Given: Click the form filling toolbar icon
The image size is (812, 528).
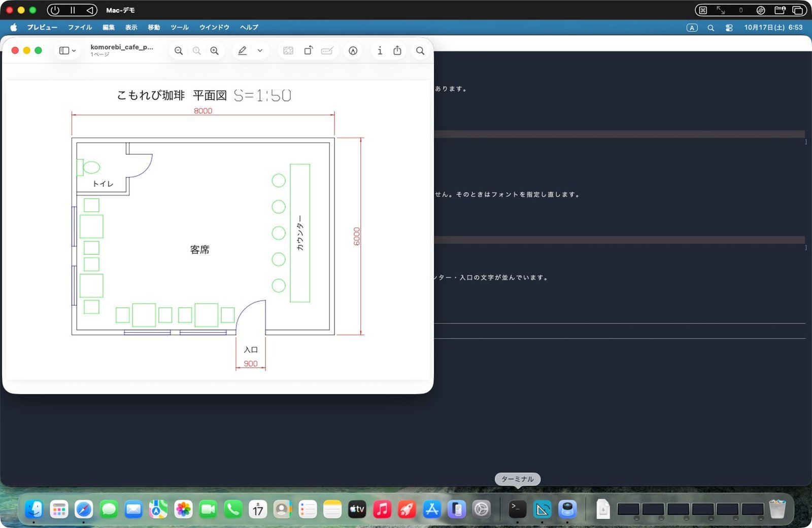Looking at the screenshot, I should point(327,51).
